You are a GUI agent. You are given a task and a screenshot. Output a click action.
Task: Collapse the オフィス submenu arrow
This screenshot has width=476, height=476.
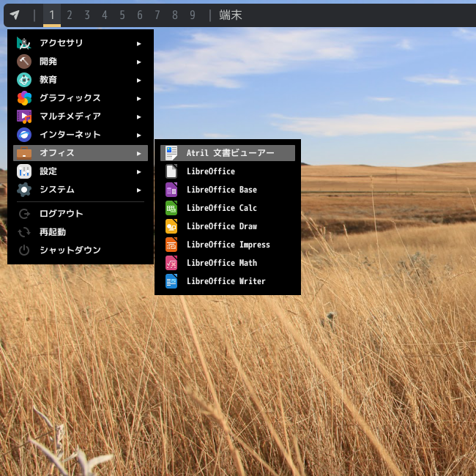coord(138,154)
